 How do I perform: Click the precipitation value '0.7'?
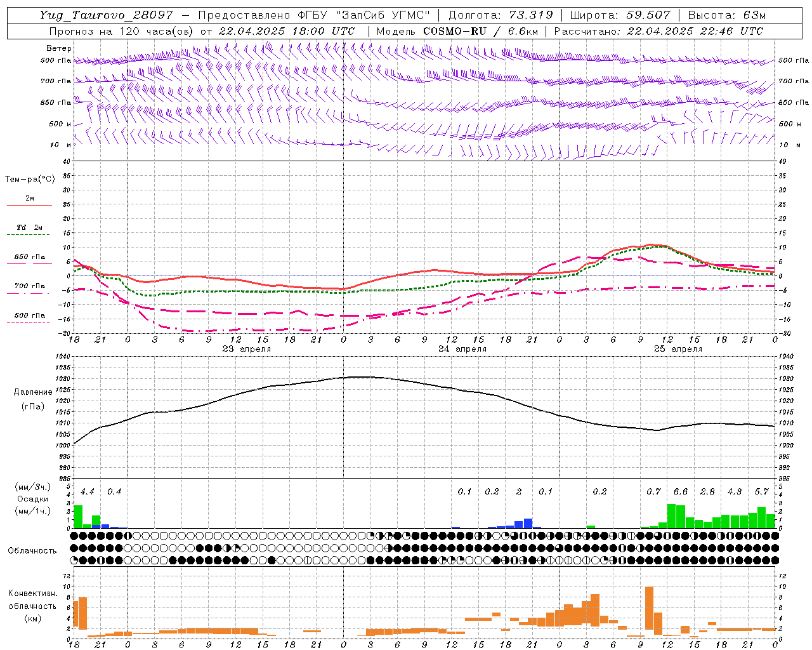tap(653, 491)
